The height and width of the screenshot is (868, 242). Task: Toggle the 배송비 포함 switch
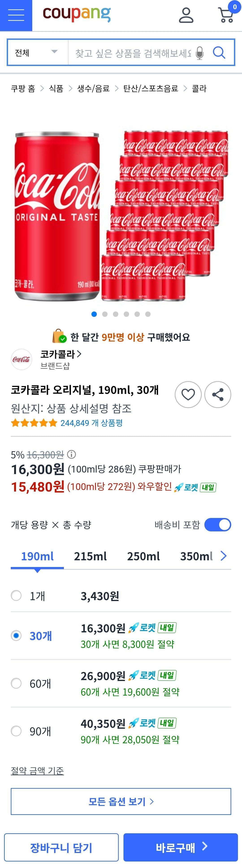218,525
